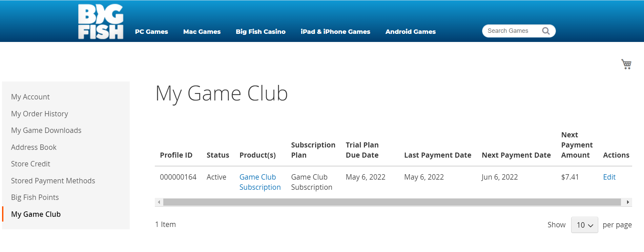Edit the subscription profile 000000164
The width and height of the screenshot is (644, 252).
coord(609,177)
